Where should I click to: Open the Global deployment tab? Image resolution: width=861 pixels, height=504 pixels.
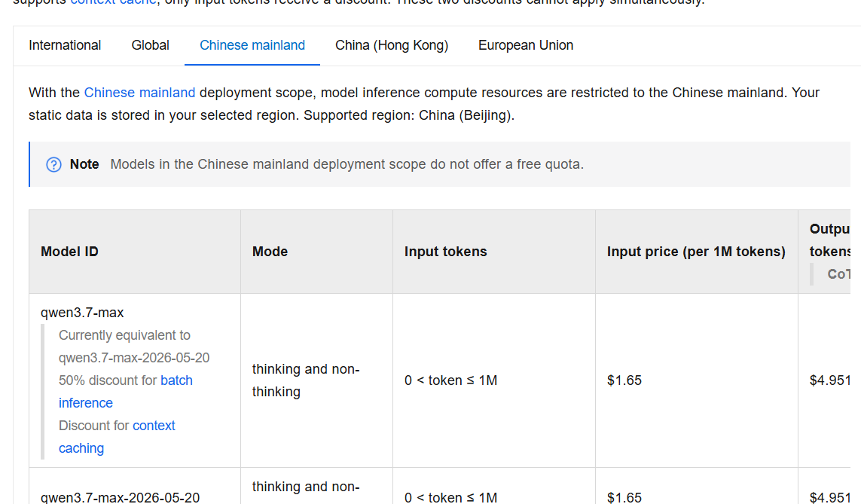click(150, 45)
